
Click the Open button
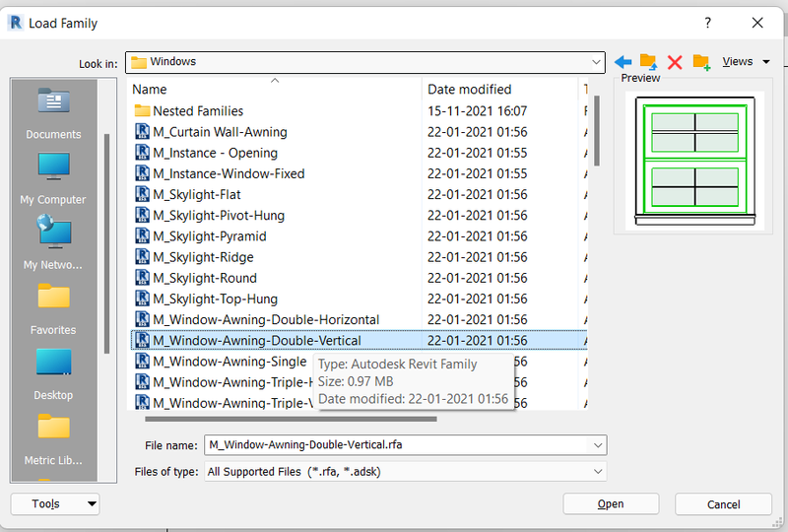click(611, 503)
